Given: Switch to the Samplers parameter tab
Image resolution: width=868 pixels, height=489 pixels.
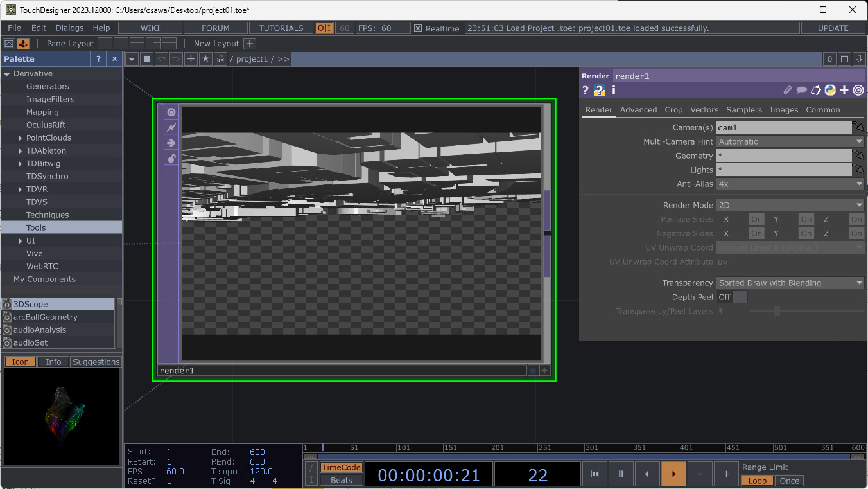Looking at the screenshot, I should pos(744,110).
